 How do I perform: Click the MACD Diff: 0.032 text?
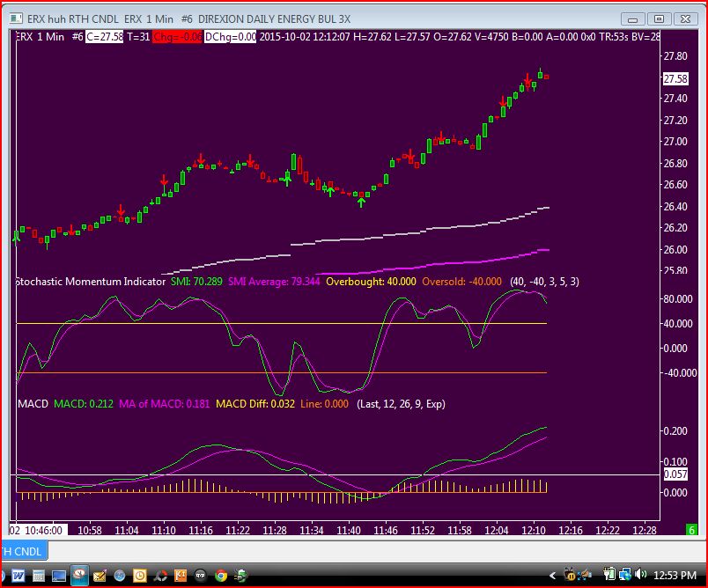coord(255,404)
